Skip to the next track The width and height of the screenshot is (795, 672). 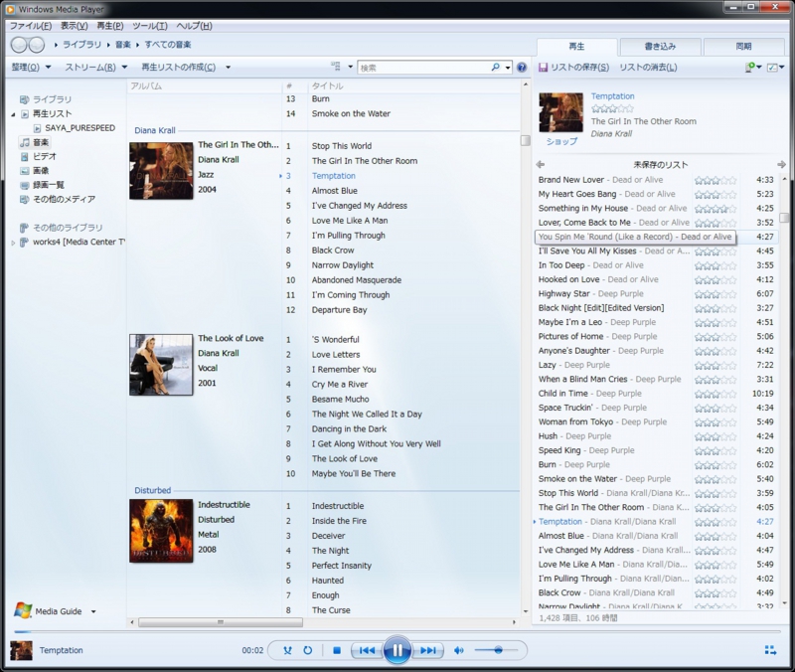click(x=428, y=650)
